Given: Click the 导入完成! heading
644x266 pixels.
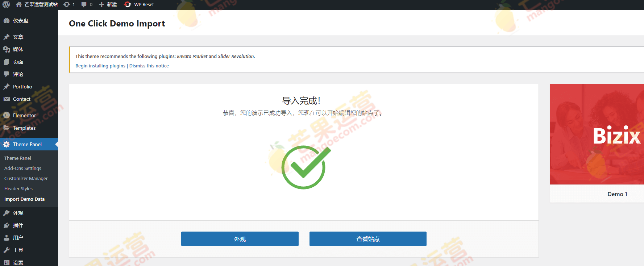Looking at the screenshot, I should tap(301, 101).
